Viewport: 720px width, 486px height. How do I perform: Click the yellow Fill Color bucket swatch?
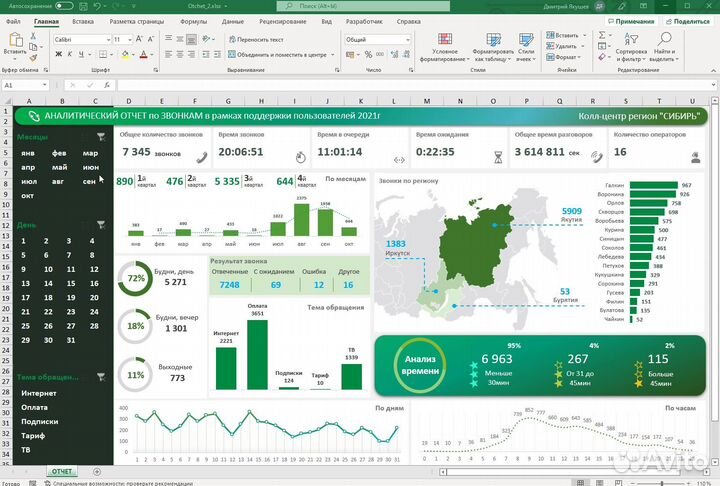coord(125,55)
